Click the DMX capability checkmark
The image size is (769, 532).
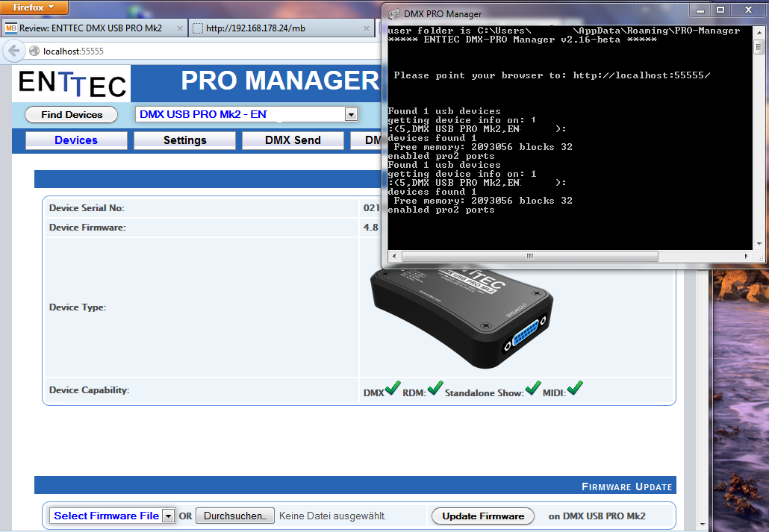[393, 388]
